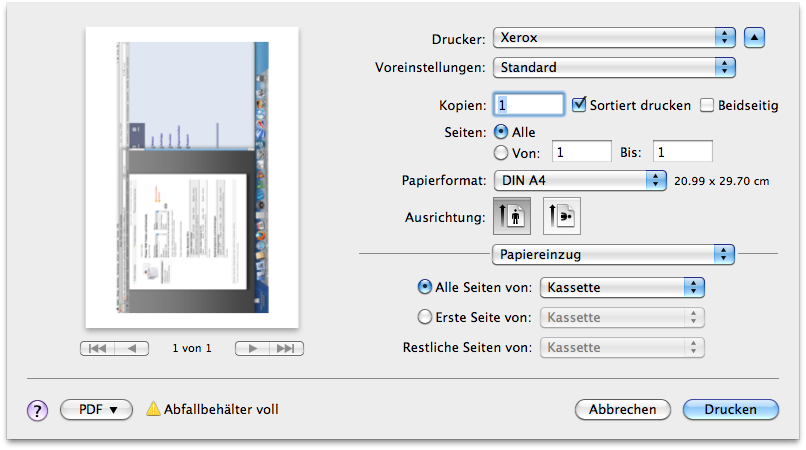Open the Papierformat DIN A4 dropdown

coord(580,181)
